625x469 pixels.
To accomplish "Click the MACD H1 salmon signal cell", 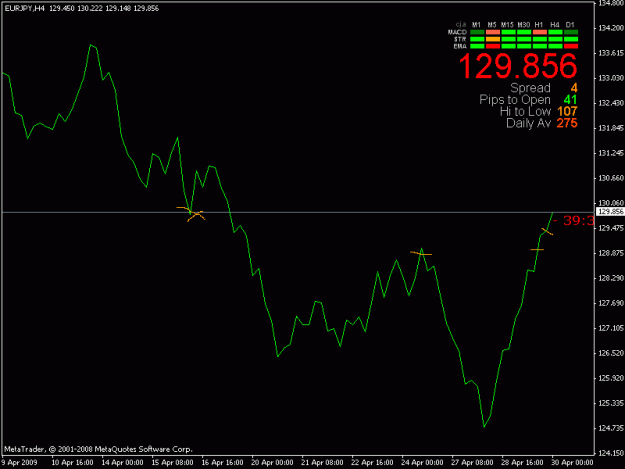I will [x=540, y=32].
